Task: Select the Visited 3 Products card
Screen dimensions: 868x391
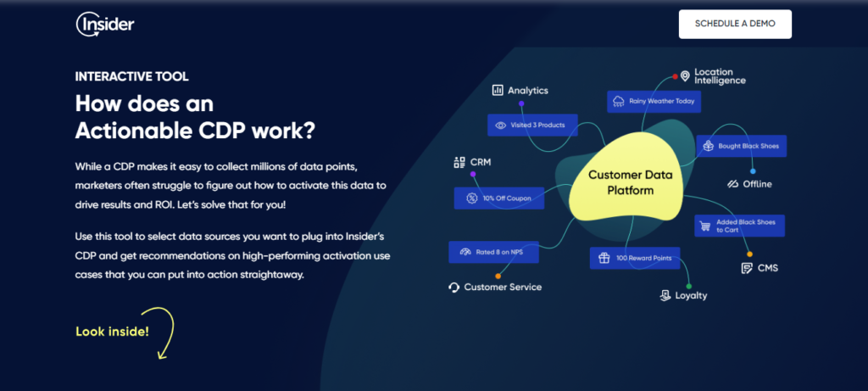Action: pos(532,126)
